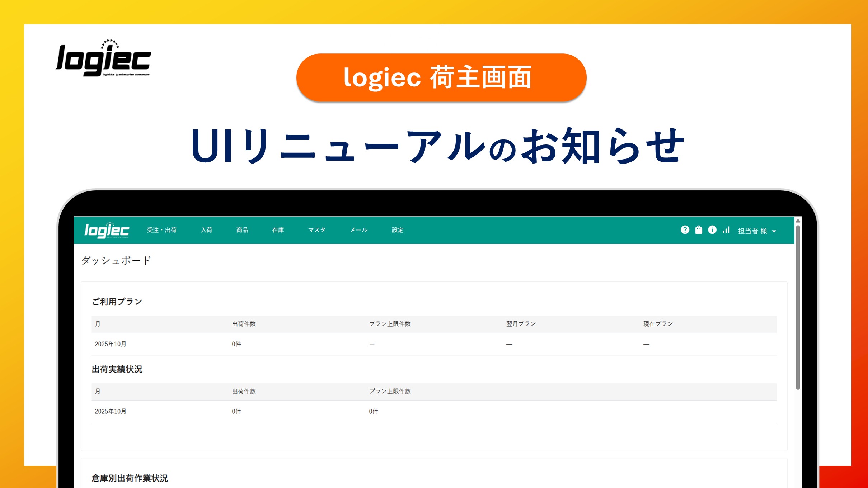Open the 入荷 menu

(206, 230)
